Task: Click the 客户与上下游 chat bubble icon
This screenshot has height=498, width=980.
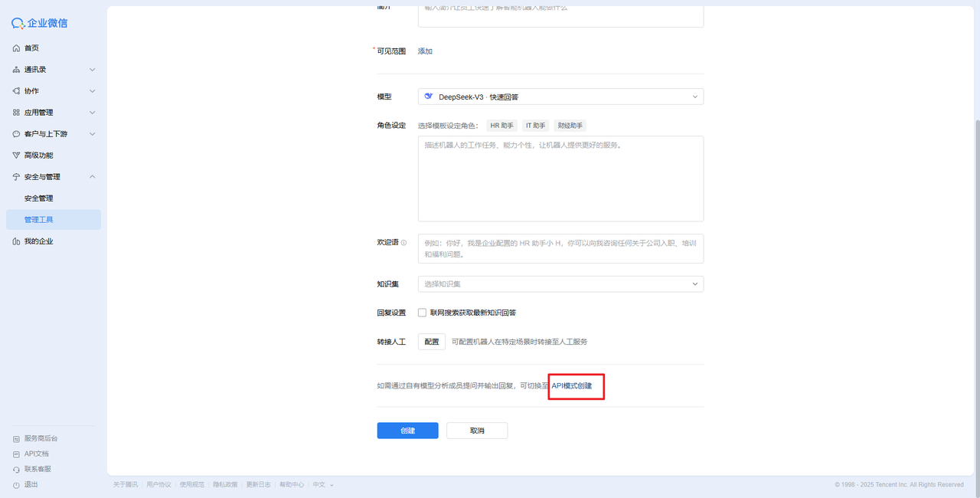Action: point(16,134)
